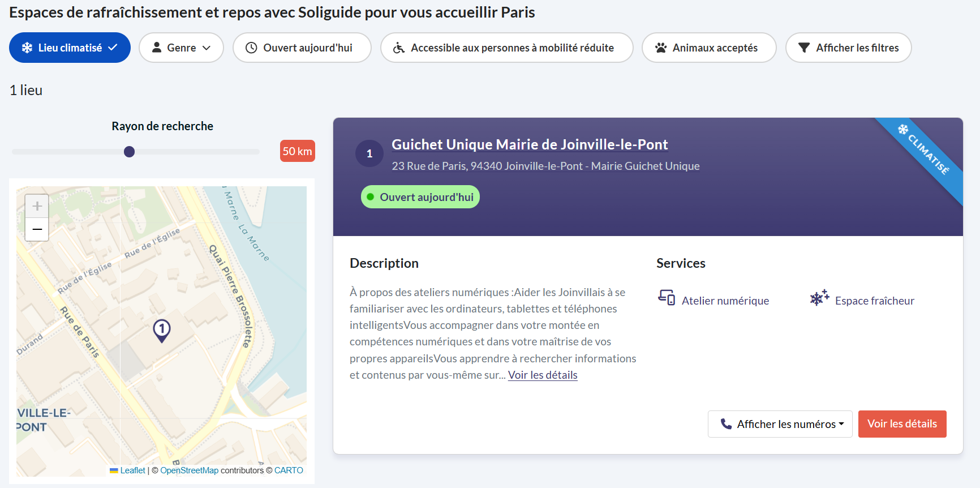Click the Services heading
The width and height of the screenshot is (980, 488).
(x=681, y=263)
